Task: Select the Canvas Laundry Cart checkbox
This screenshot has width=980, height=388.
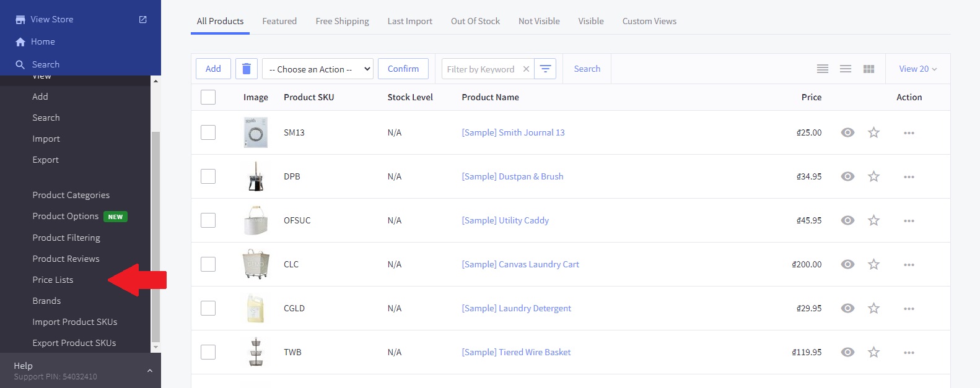Action: [x=208, y=264]
